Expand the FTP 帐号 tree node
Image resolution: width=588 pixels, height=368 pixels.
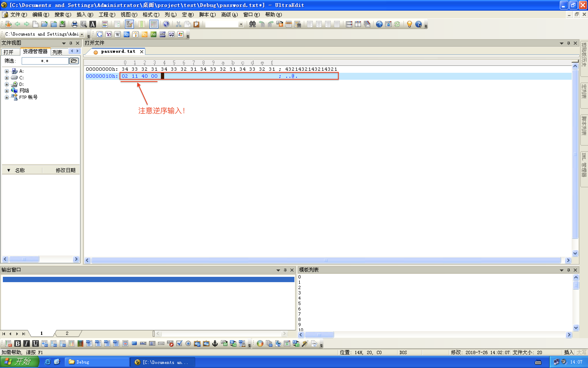[x=7, y=97]
